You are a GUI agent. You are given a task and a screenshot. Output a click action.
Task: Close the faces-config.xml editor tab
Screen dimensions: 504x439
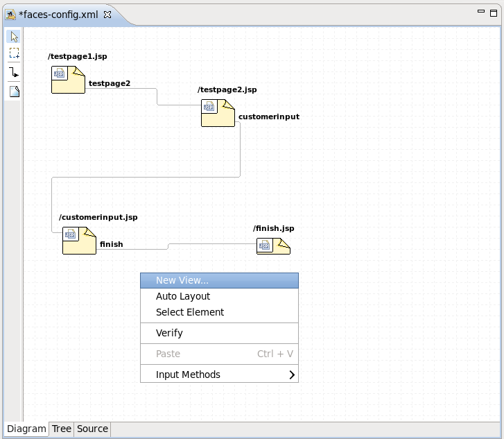[x=107, y=14]
